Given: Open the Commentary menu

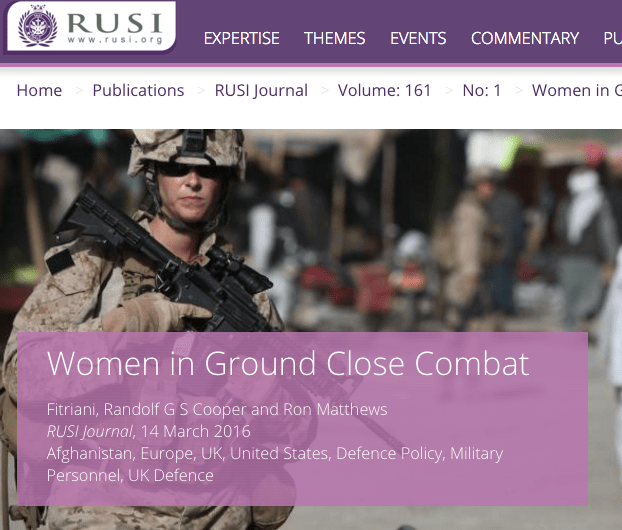Looking at the screenshot, I should coord(524,38).
